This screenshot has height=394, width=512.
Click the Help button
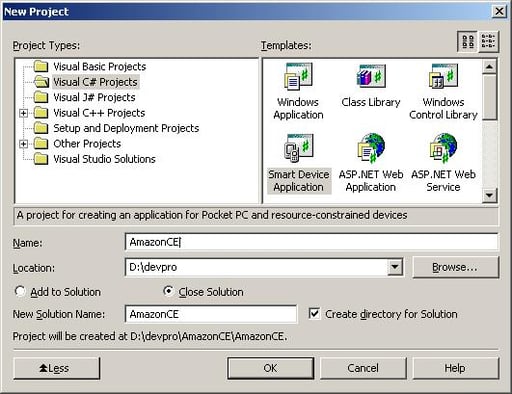(456, 368)
